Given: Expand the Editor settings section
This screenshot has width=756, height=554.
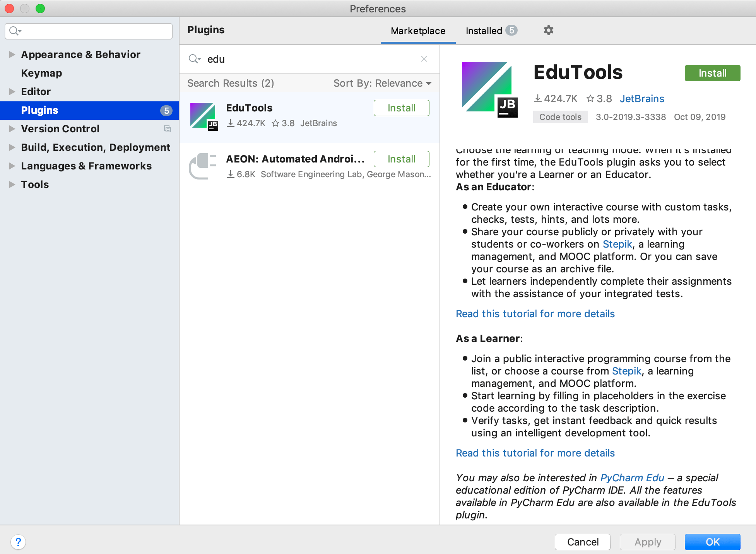Looking at the screenshot, I should (x=12, y=92).
